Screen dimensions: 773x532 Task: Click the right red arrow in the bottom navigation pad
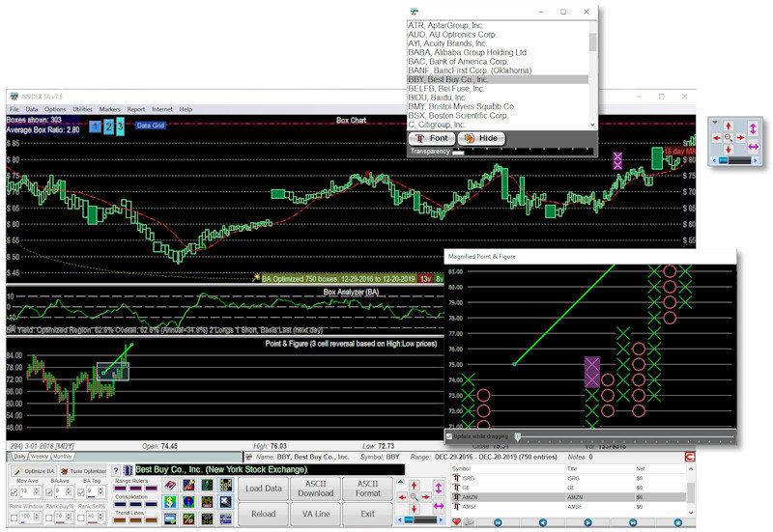point(426,497)
